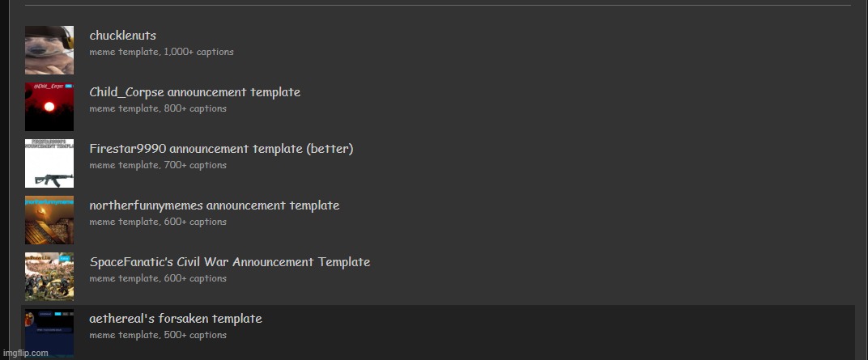
Task: Click the "600+ captions" text under northerfunnymemes
Action: click(194, 222)
